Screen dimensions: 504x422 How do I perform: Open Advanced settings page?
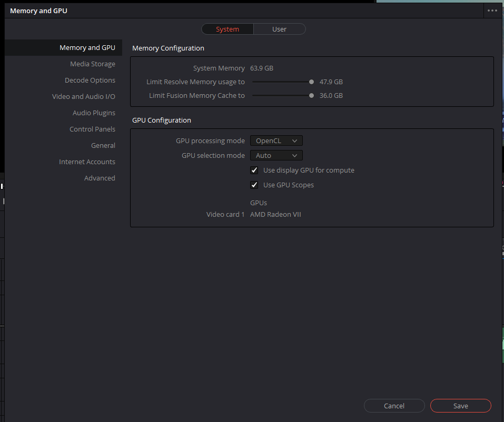100,178
